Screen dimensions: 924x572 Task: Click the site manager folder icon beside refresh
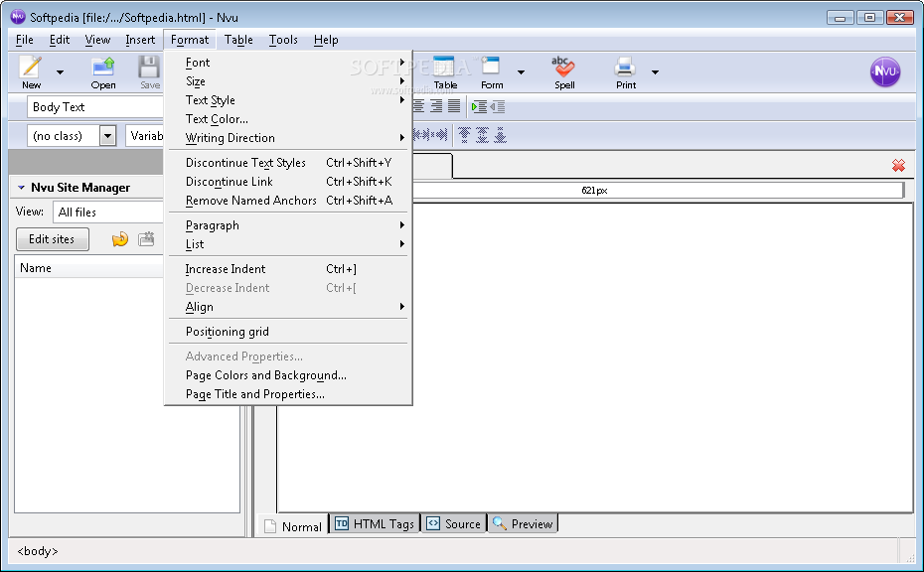point(146,239)
